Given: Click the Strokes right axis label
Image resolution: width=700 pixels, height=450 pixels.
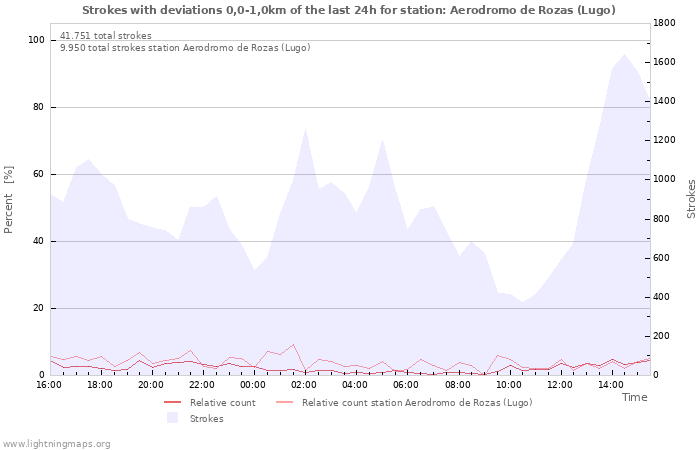Looking at the screenshot, I should pos(691,198).
